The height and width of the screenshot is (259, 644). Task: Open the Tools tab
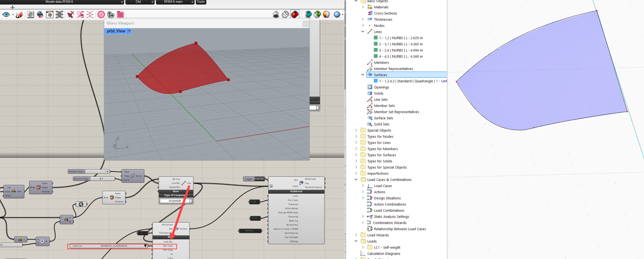[x=201, y=2]
